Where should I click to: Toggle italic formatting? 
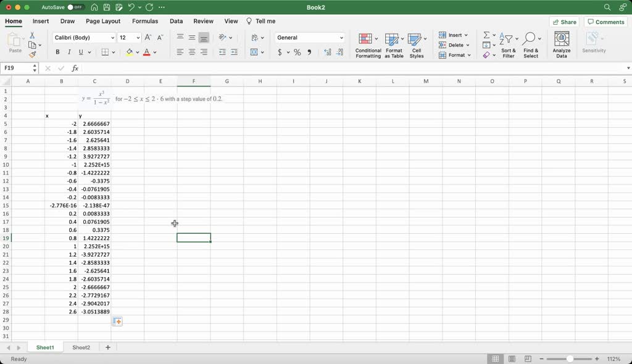[x=68, y=52]
